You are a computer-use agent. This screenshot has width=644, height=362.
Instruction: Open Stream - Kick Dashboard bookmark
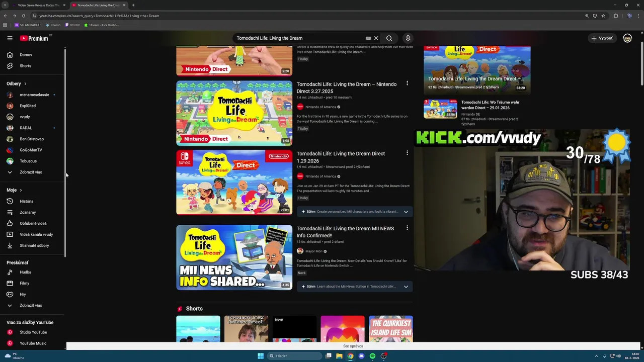101,25
